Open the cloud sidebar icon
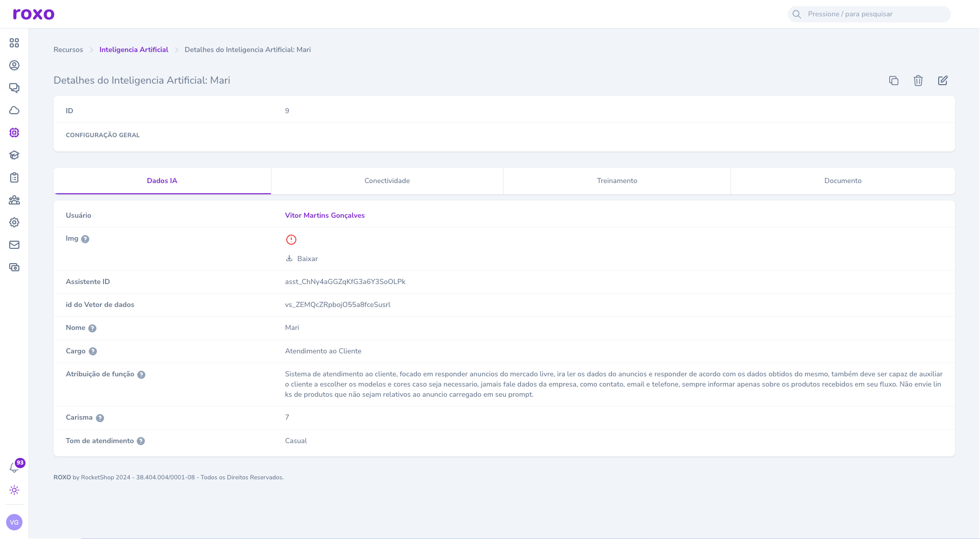Screen dimensions: 980x539 (x=14, y=110)
